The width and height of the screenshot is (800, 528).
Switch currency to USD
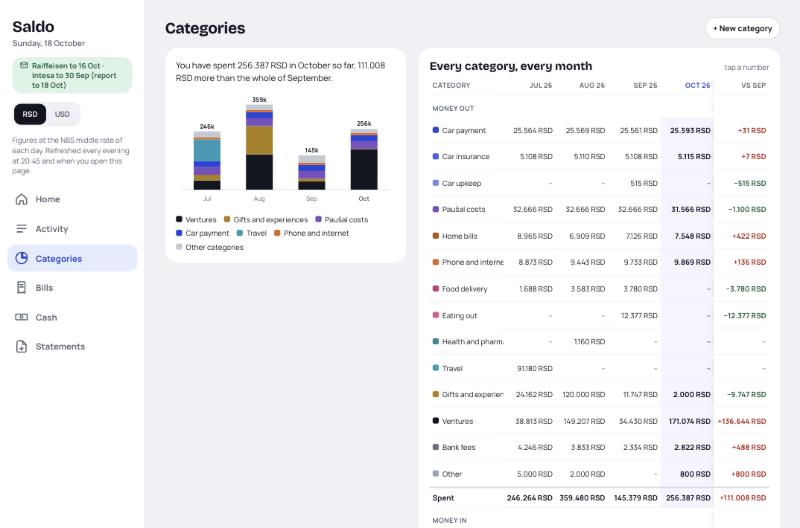tap(62, 114)
